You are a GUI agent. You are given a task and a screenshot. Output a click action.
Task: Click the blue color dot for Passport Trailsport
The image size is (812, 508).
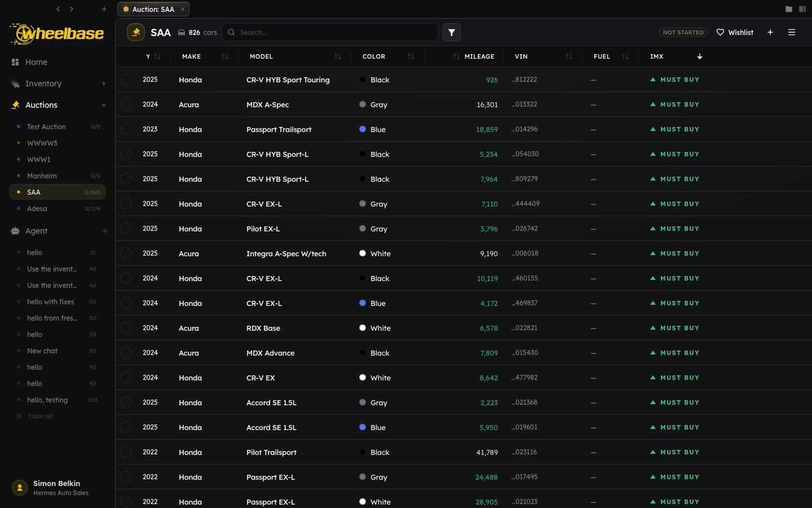(x=363, y=129)
